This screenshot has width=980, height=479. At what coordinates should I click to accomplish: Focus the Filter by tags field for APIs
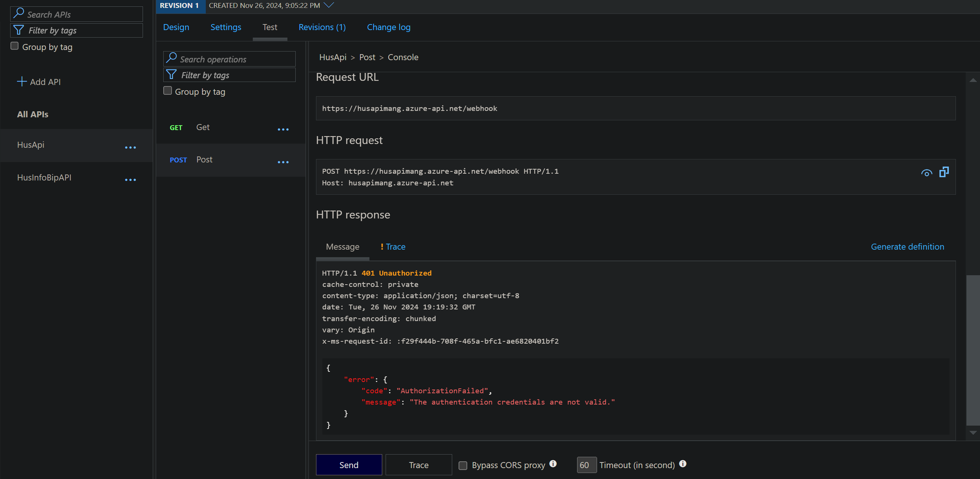coord(76,30)
